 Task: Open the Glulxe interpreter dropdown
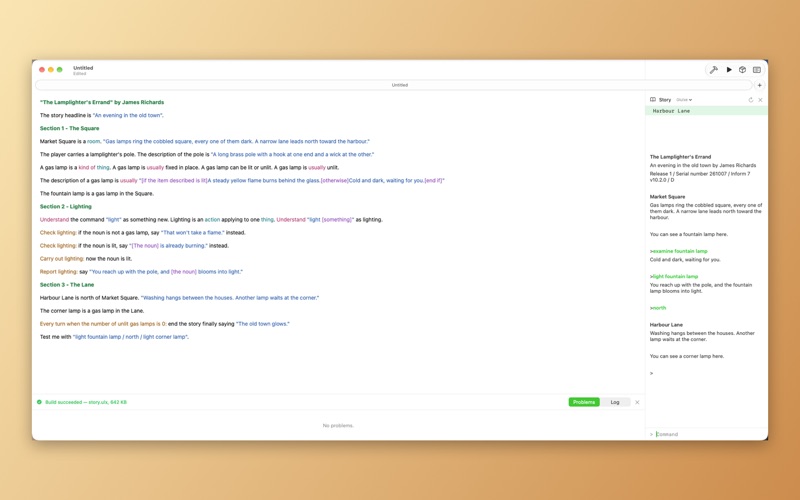[x=684, y=100]
